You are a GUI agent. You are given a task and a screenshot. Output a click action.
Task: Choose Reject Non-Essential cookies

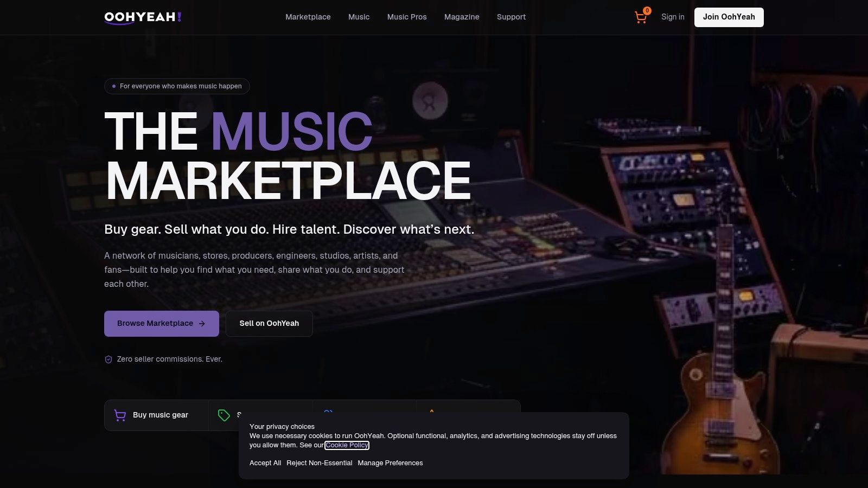tap(320, 463)
